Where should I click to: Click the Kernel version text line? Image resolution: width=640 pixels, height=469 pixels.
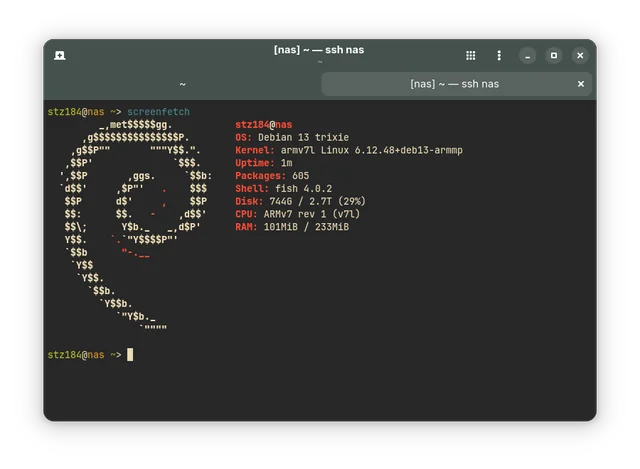point(348,151)
